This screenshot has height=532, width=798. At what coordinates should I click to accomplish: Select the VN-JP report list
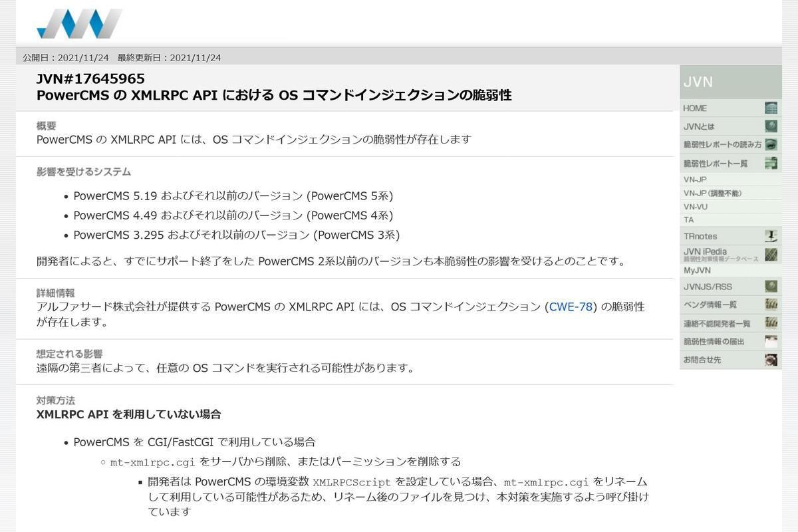tap(730, 180)
